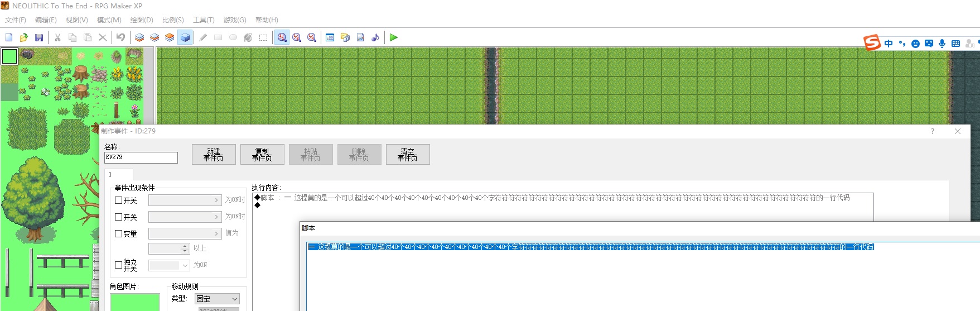Open the 独立开关 dropdown
980x311 pixels.
[x=169, y=265]
